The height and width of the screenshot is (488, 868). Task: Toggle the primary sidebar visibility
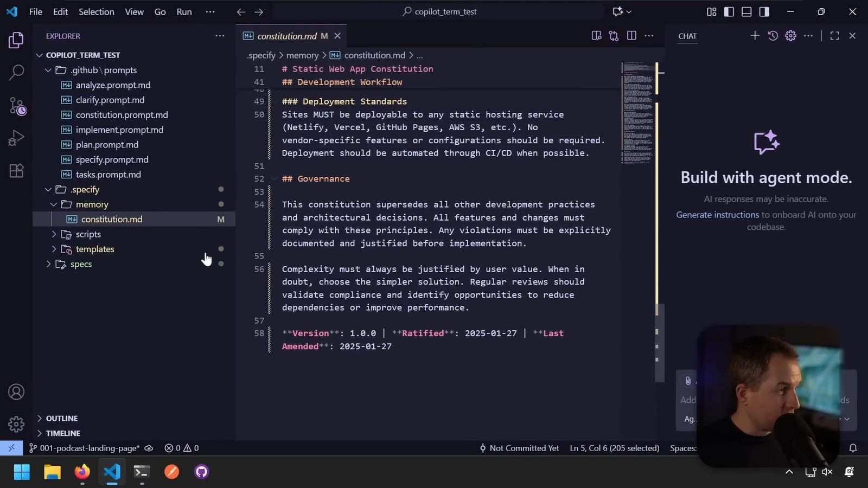point(729,11)
